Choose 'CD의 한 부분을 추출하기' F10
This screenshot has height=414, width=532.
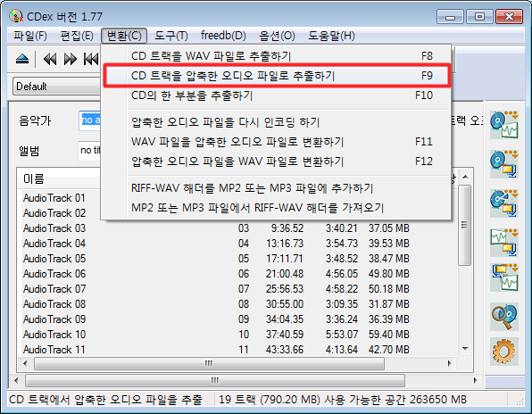click(276, 95)
